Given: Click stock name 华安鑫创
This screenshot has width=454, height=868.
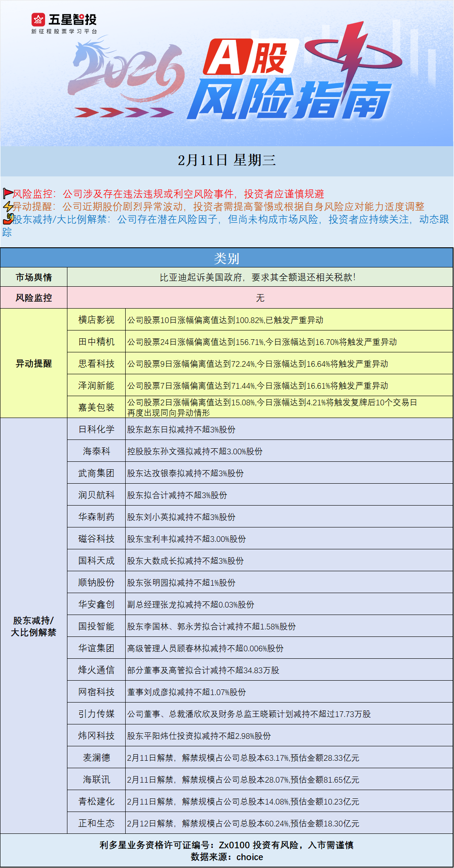Looking at the screenshot, I should [96, 604].
